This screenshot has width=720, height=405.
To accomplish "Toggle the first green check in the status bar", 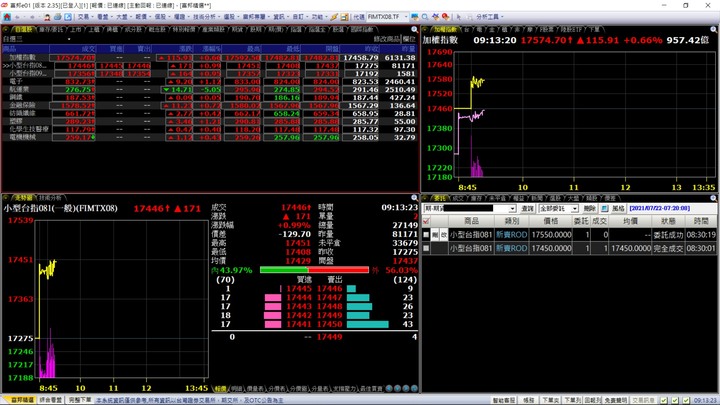I will (x=664, y=400).
